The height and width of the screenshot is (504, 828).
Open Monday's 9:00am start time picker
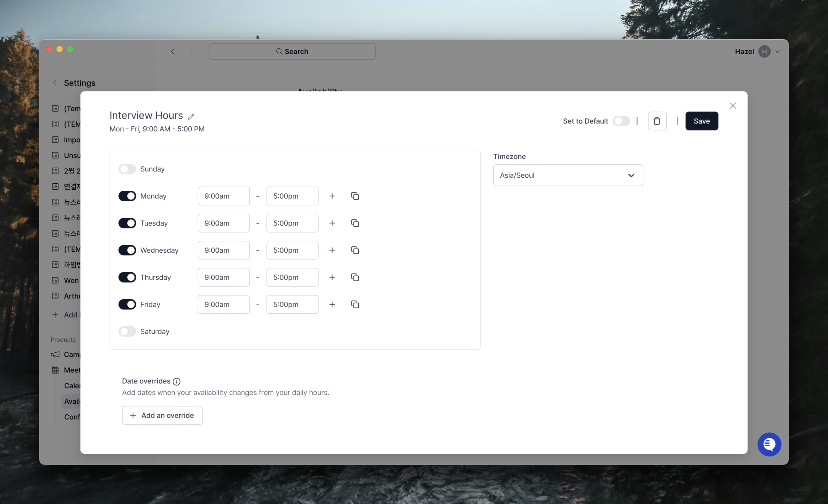pos(223,196)
